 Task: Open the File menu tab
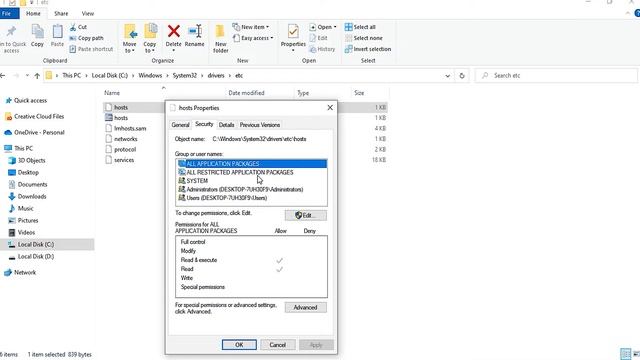[8, 13]
